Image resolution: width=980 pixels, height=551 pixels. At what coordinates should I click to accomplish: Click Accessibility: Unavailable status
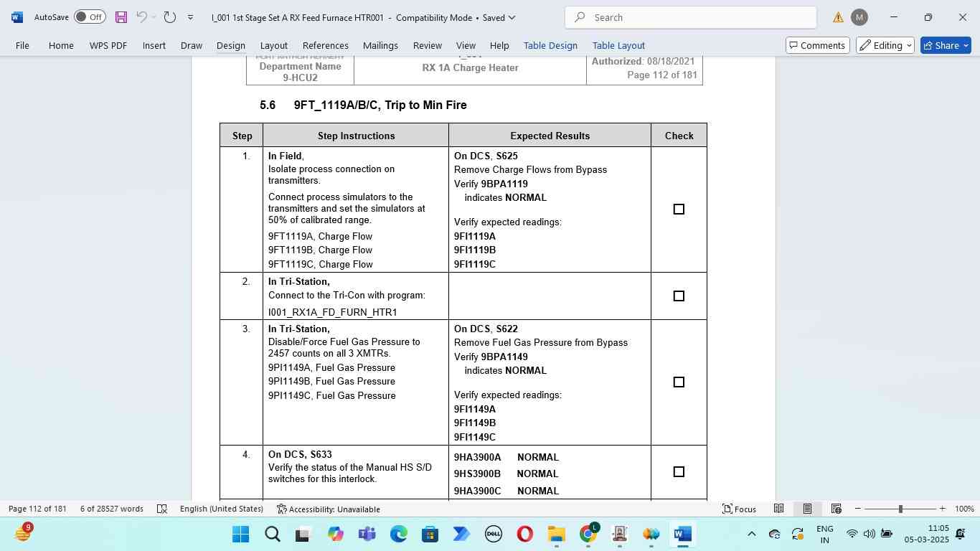tap(329, 509)
